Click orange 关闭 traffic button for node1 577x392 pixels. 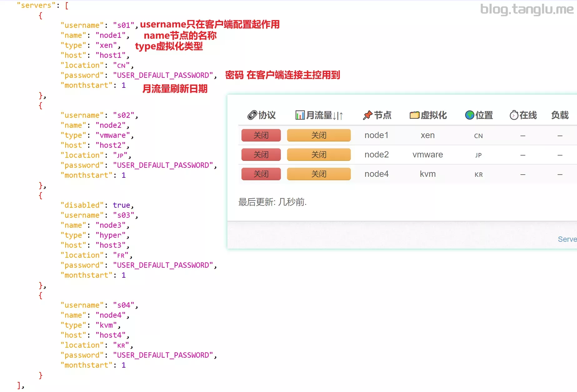[x=319, y=135]
